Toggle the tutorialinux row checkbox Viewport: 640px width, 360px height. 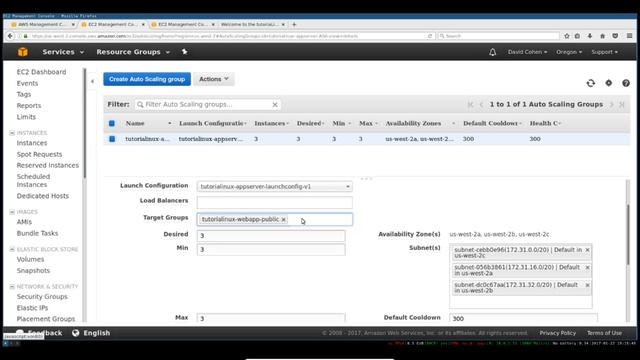112,139
